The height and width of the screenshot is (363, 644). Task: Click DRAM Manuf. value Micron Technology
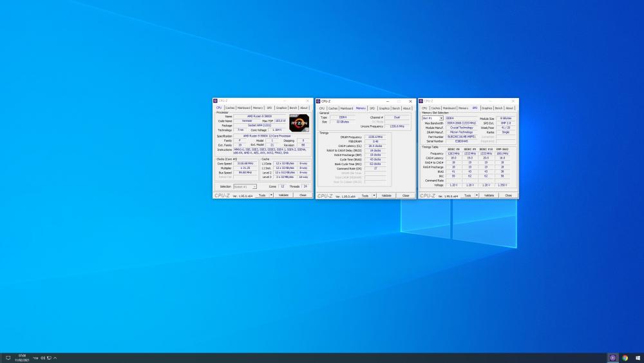462,132
